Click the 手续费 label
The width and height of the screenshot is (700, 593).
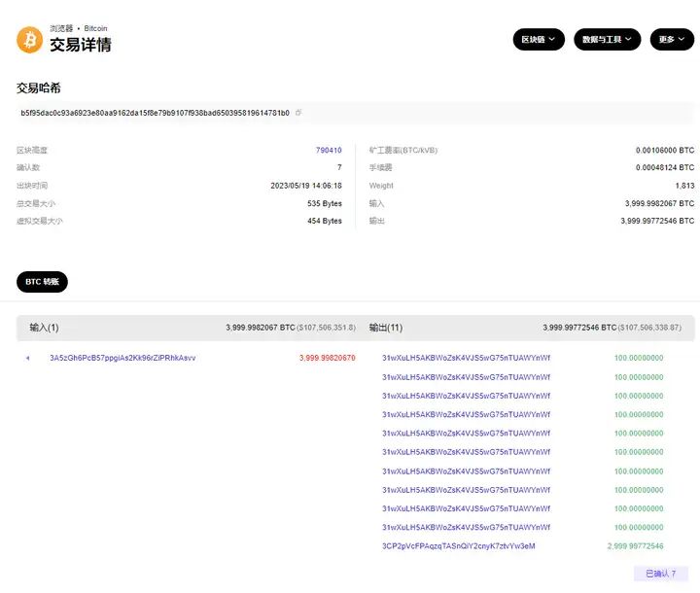(x=380, y=167)
